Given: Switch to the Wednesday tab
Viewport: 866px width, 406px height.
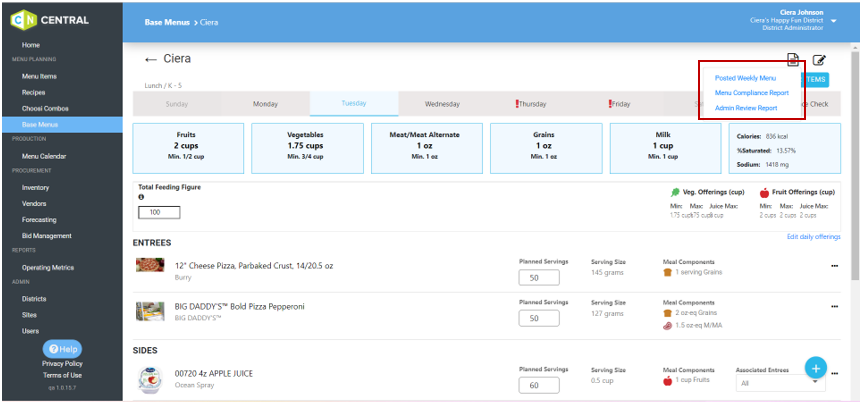Looking at the screenshot, I should [442, 104].
